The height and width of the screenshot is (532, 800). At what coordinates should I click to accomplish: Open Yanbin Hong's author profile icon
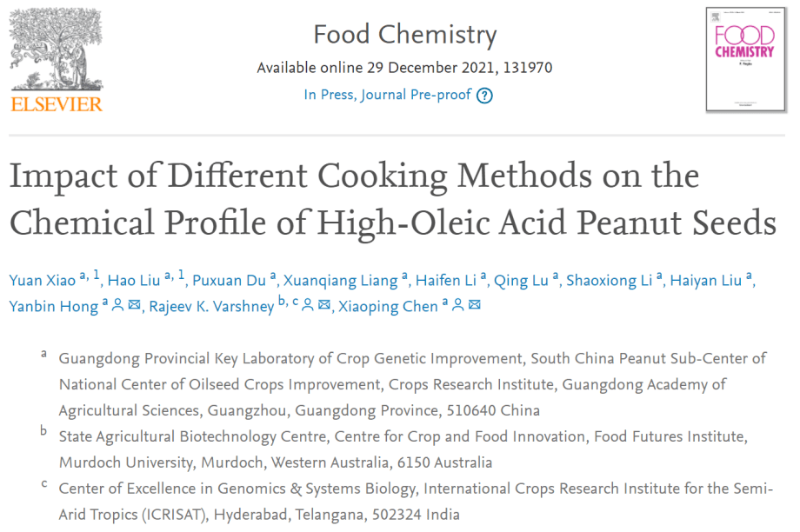click(117, 305)
